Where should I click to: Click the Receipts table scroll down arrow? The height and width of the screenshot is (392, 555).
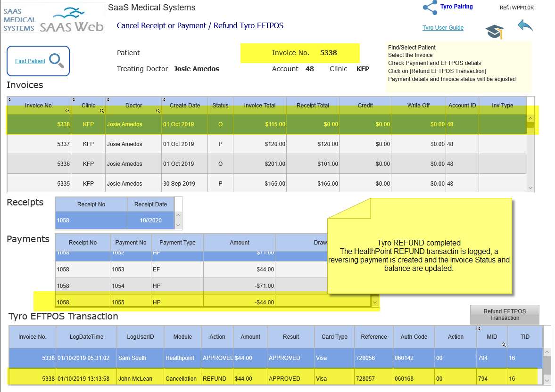point(178,225)
